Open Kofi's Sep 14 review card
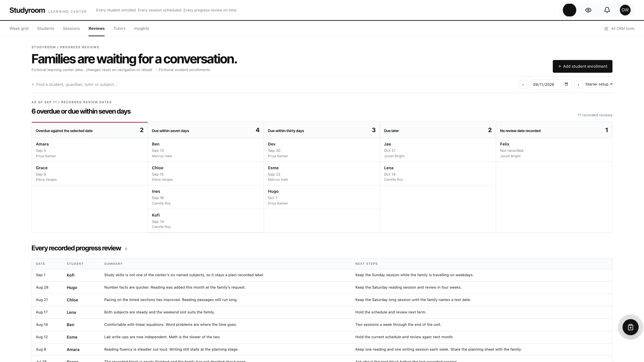 click(205, 221)
